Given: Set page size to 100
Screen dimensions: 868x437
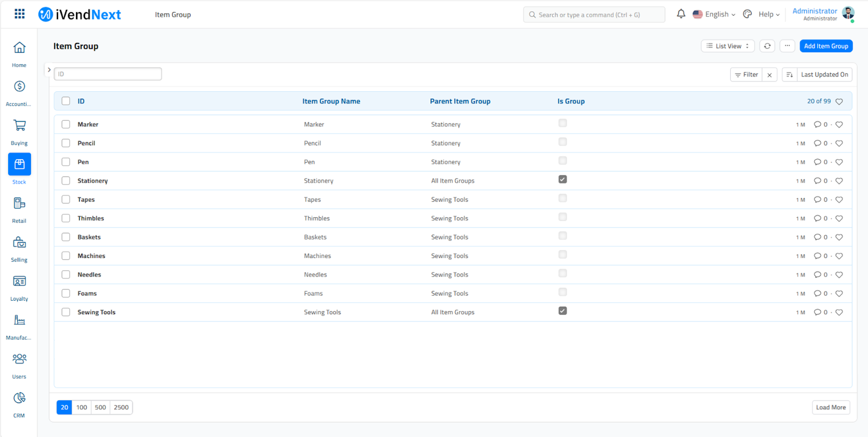Looking at the screenshot, I should pyautogui.click(x=82, y=407).
